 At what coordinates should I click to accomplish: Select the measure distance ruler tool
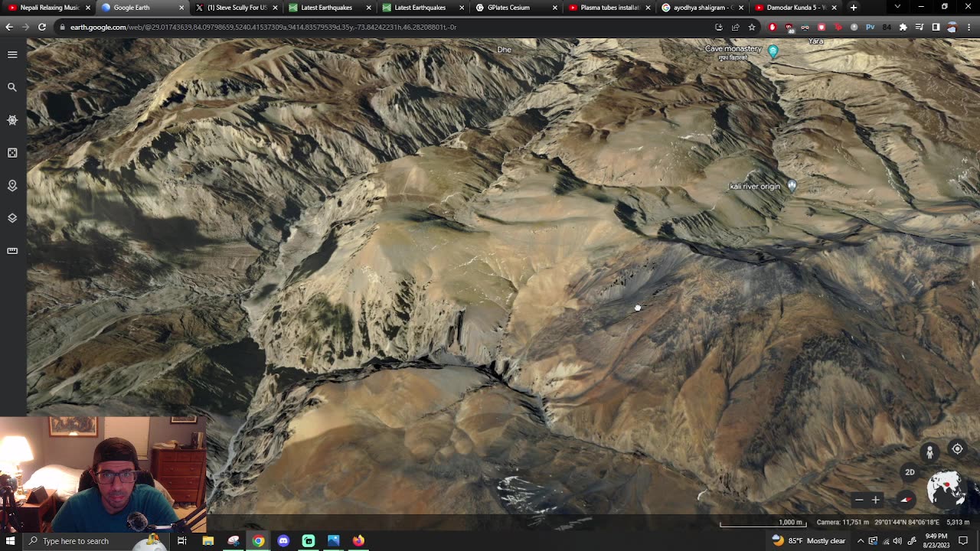(x=12, y=251)
